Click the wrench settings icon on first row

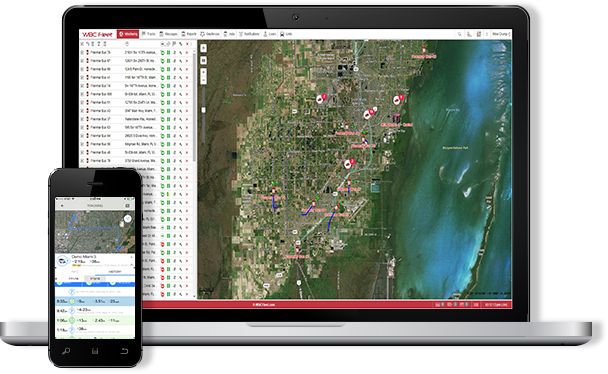[181, 52]
